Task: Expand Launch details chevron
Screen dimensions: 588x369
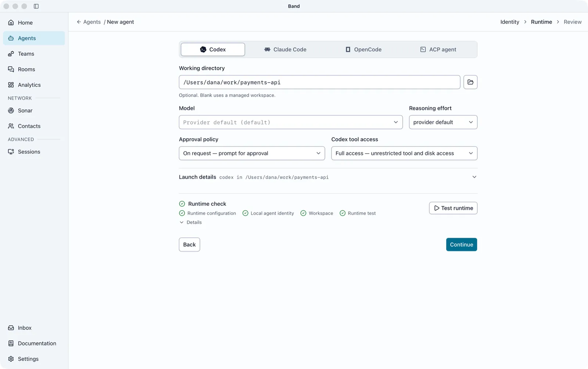Action: (x=474, y=177)
